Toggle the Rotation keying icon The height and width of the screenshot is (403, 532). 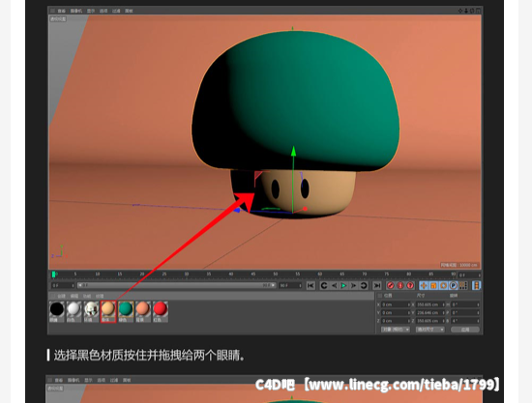click(443, 286)
